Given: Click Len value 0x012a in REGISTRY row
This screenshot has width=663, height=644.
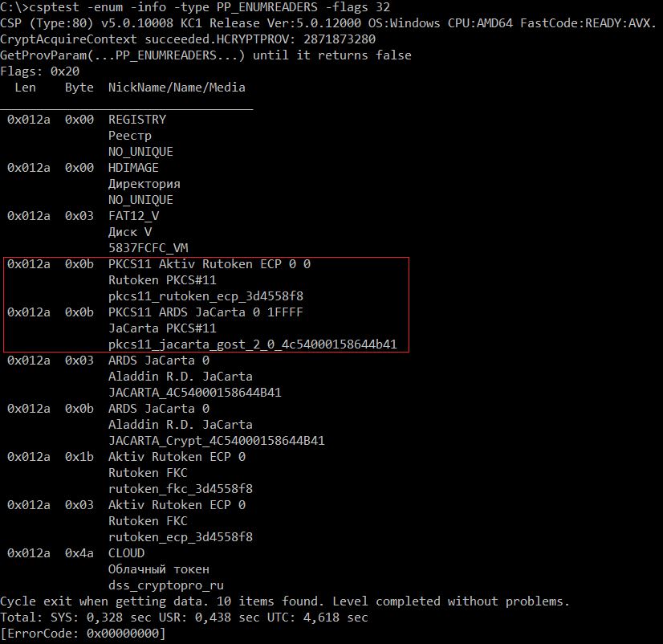Looking at the screenshot, I should (x=29, y=120).
